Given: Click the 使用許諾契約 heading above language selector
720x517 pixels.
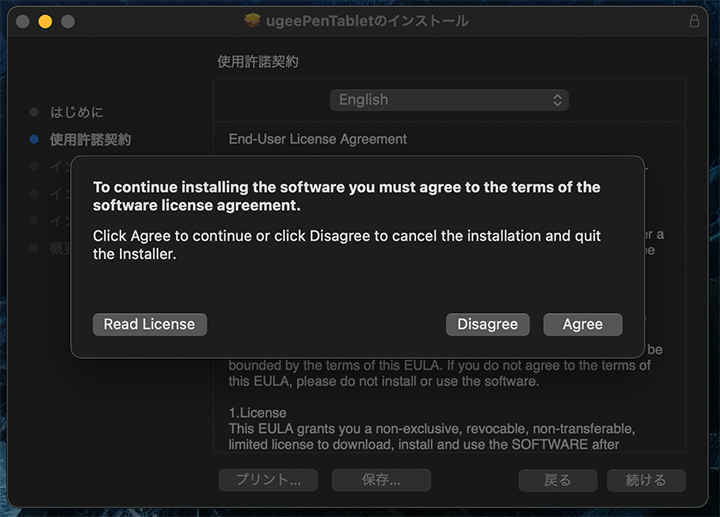Looking at the screenshot, I should [x=258, y=62].
